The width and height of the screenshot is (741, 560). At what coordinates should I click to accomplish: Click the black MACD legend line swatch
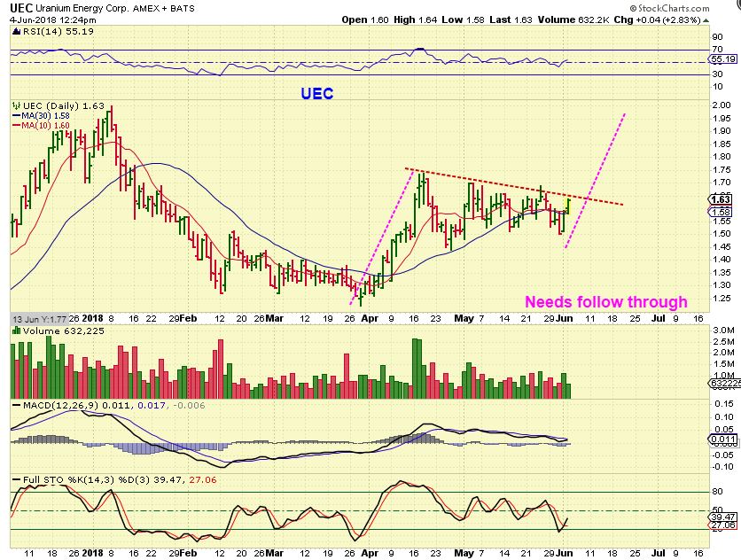tap(17, 406)
